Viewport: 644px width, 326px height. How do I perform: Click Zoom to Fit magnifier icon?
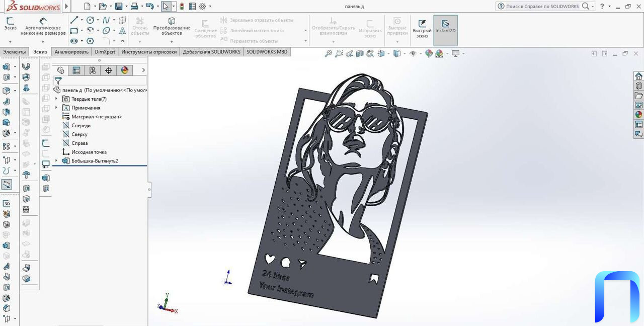tap(329, 53)
